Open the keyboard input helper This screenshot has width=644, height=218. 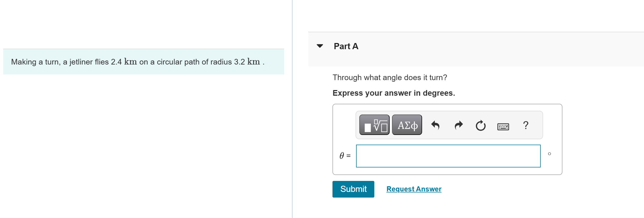coord(503,126)
